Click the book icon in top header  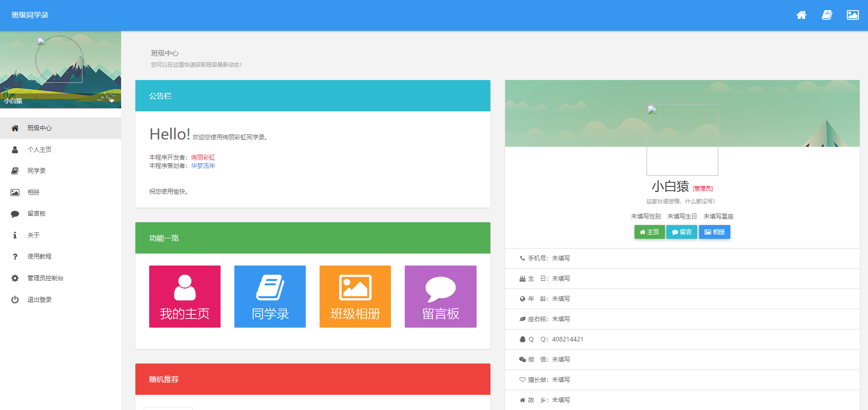pyautogui.click(x=827, y=15)
